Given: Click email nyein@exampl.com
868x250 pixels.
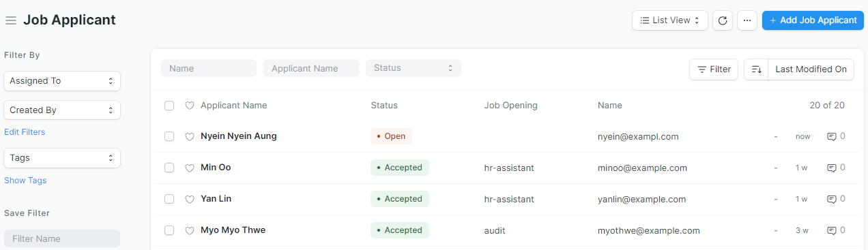Looking at the screenshot, I should 638,137.
